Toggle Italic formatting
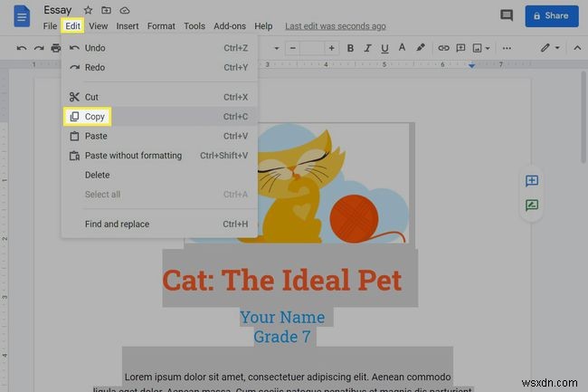Image resolution: width=588 pixels, height=392 pixels. (x=367, y=48)
